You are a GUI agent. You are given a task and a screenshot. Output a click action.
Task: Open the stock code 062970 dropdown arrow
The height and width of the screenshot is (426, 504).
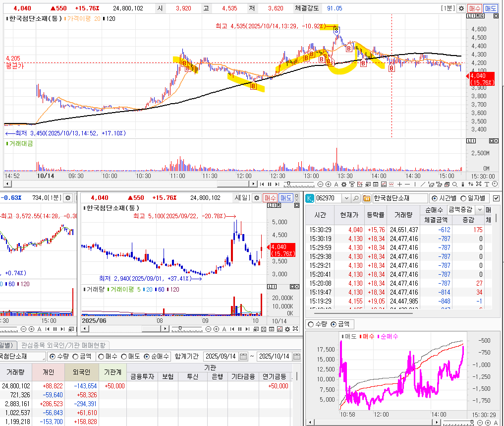click(x=346, y=198)
